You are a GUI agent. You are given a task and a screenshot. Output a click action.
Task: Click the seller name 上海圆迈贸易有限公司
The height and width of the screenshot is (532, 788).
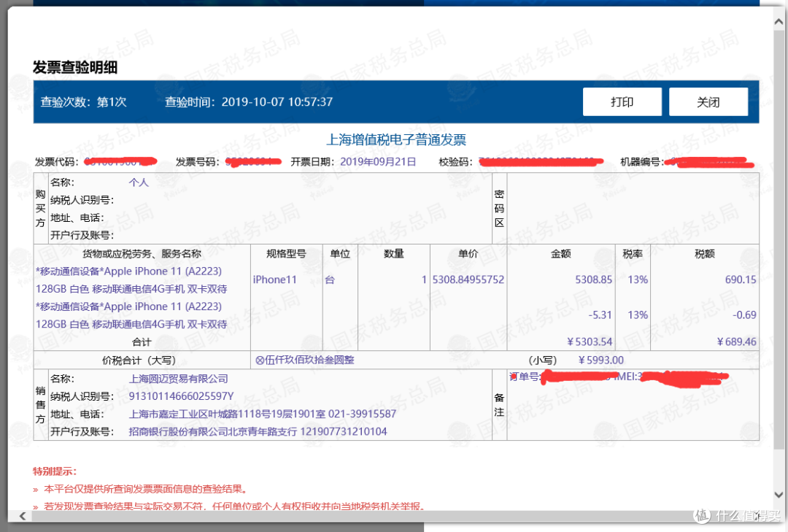pos(179,379)
